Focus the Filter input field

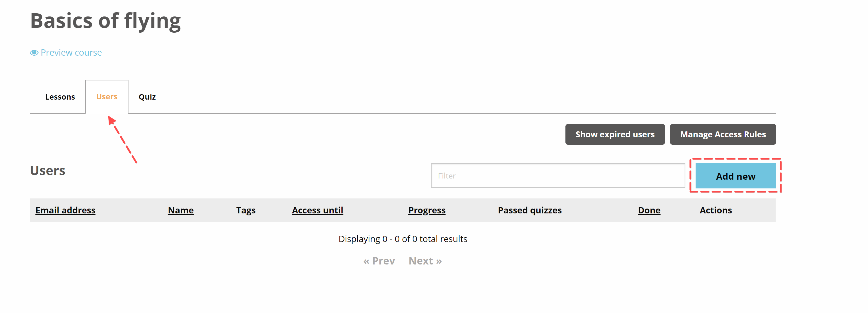(x=558, y=176)
